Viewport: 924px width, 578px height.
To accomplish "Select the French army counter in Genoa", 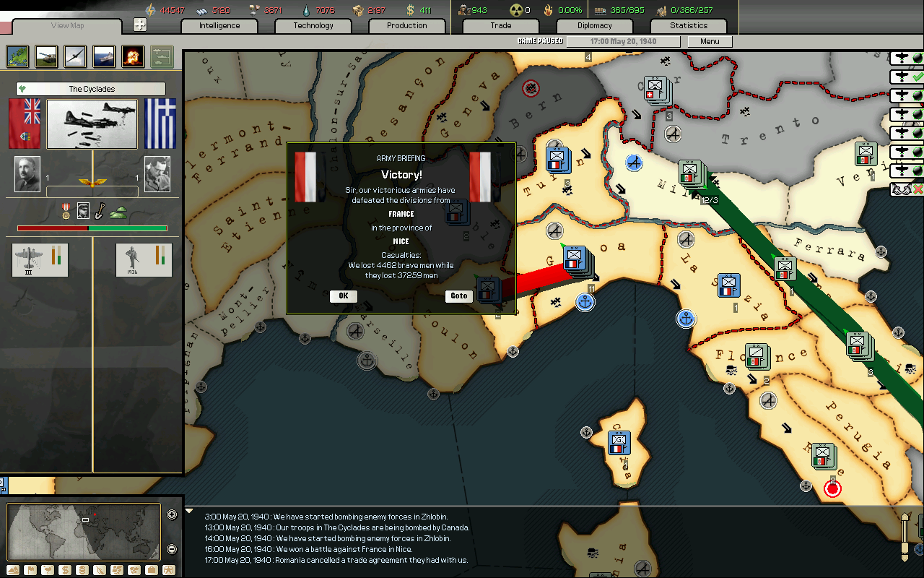I will coord(575,259).
